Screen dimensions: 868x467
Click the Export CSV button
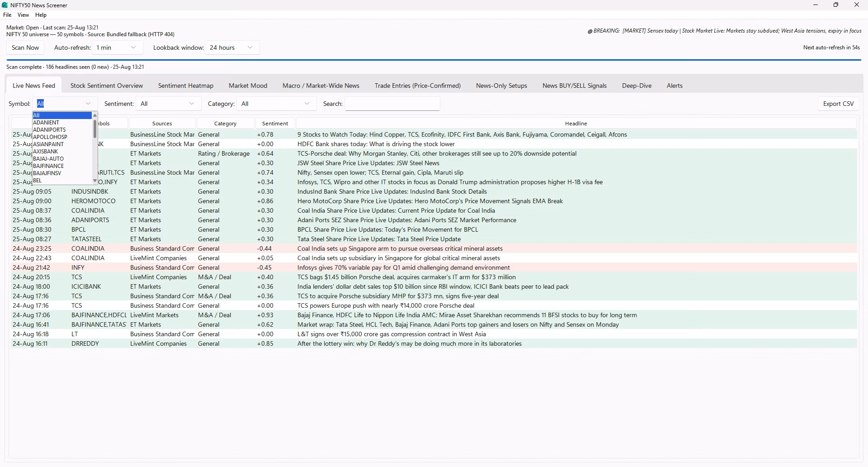pyautogui.click(x=838, y=104)
